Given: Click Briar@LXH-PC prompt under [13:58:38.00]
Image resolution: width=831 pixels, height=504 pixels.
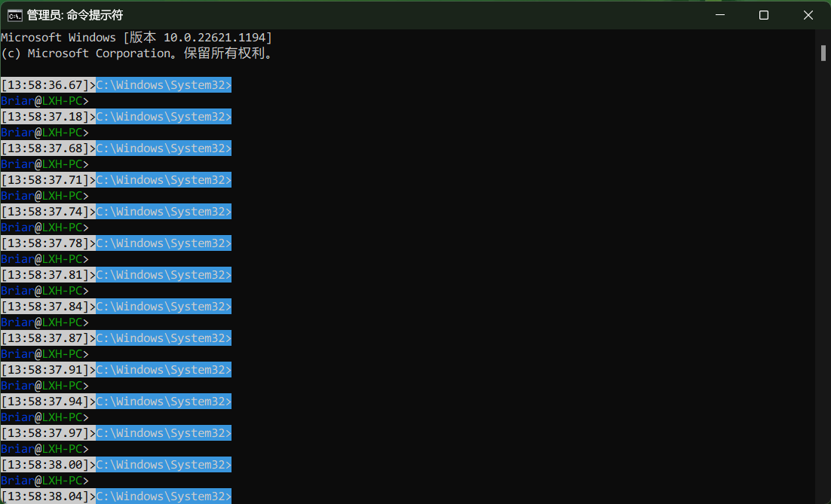Looking at the screenshot, I should 45,481.
